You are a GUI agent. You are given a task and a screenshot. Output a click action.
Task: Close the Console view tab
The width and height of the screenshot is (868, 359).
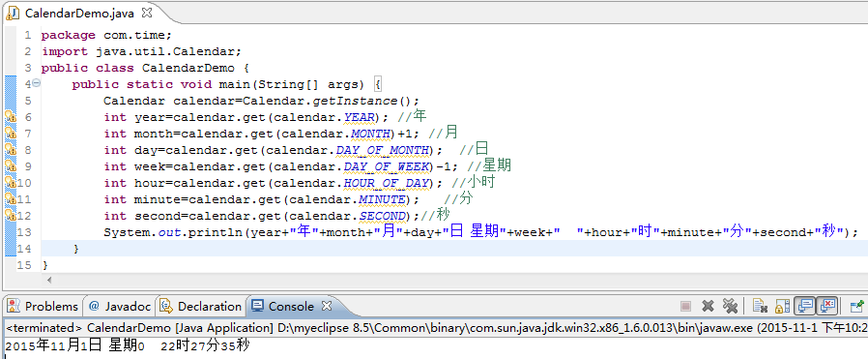(x=327, y=305)
